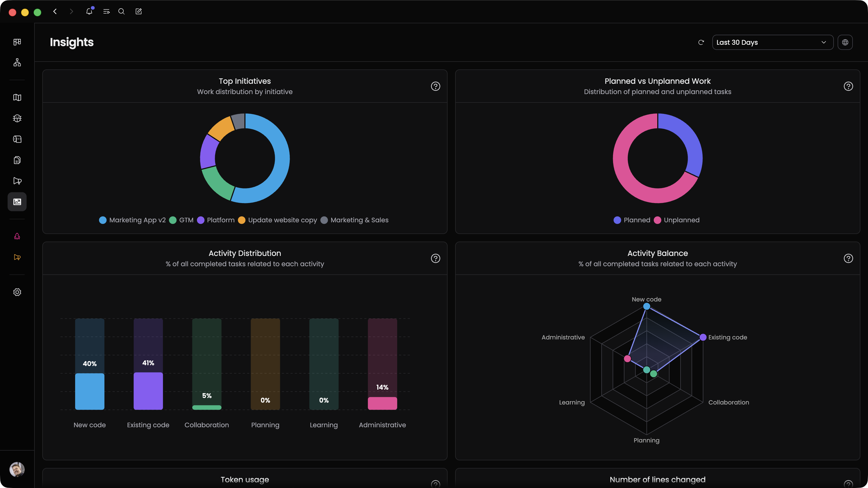
Task: Open the orange megaphone sidebar icon
Action: tap(17, 257)
